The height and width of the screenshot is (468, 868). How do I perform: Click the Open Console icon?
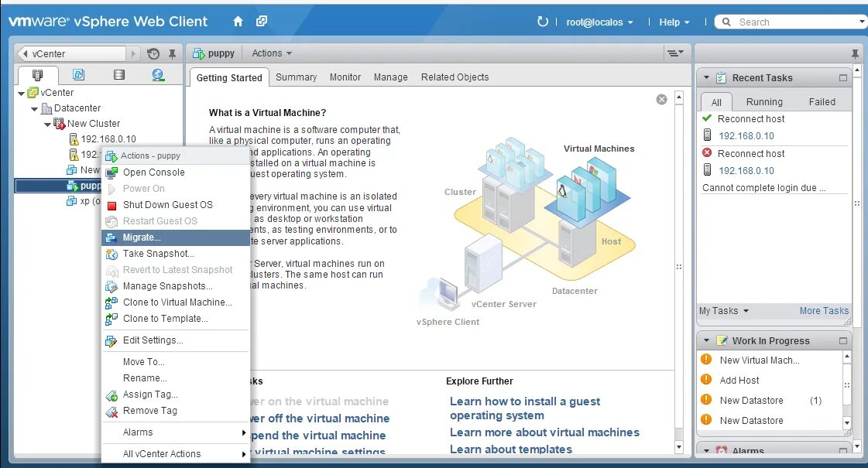(112, 173)
